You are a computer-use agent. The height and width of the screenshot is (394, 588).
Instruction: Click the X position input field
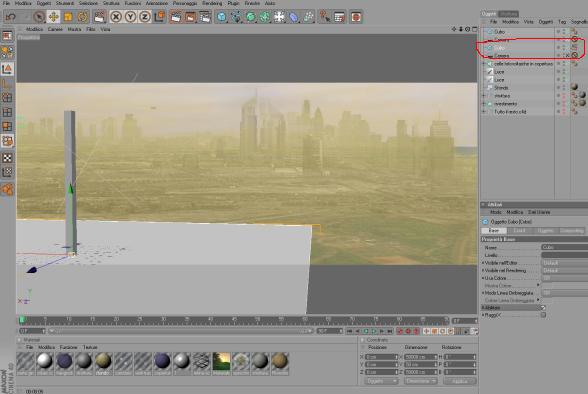[x=381, y=357]
